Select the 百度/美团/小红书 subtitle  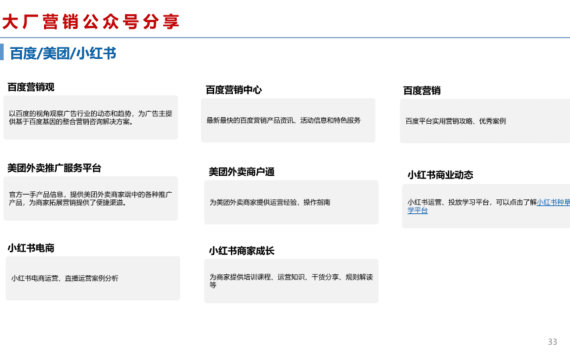pos(63,53)
